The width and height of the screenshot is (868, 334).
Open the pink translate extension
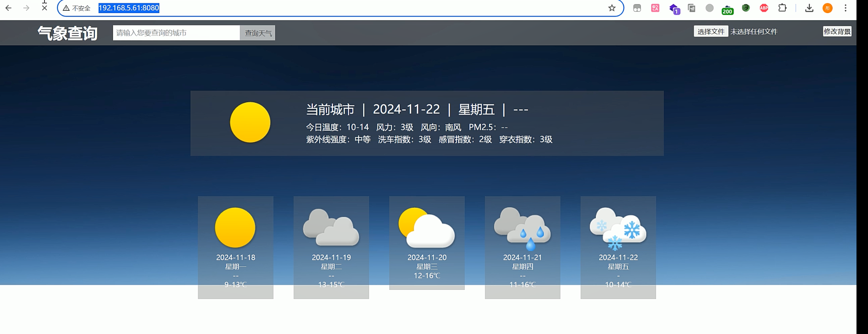coord(655,8)
